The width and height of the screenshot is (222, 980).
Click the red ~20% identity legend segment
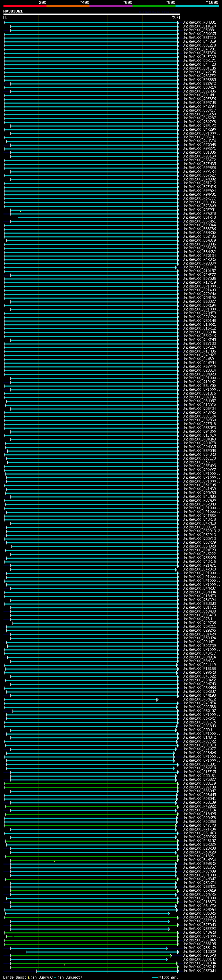[25, 6]
